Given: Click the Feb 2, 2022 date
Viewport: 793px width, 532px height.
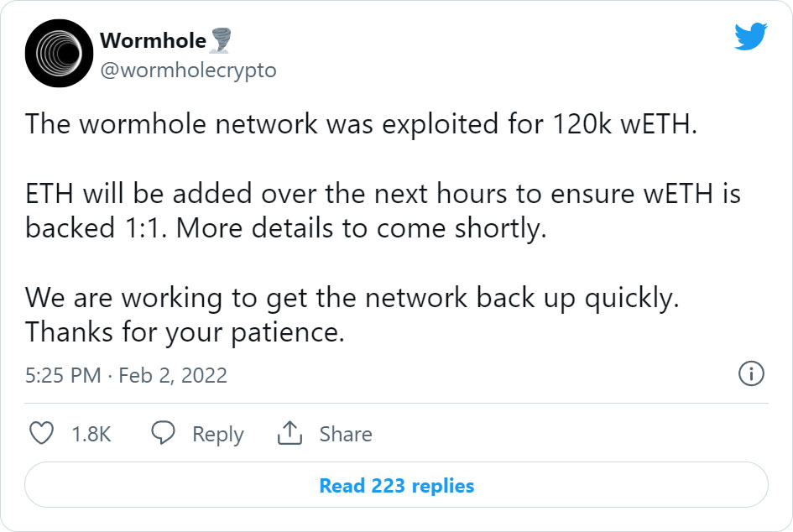Looking at the screenshot, I should (x=173, y=375).
